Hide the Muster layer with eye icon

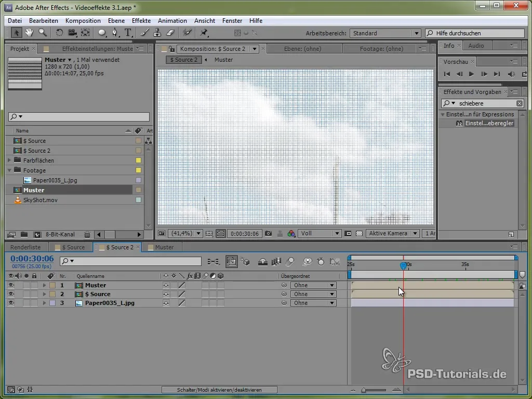11,285
